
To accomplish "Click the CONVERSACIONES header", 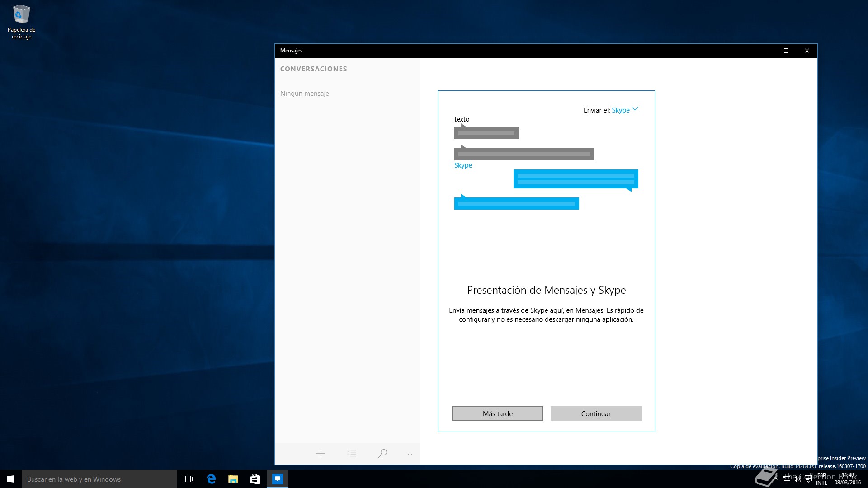I will 314,69.
